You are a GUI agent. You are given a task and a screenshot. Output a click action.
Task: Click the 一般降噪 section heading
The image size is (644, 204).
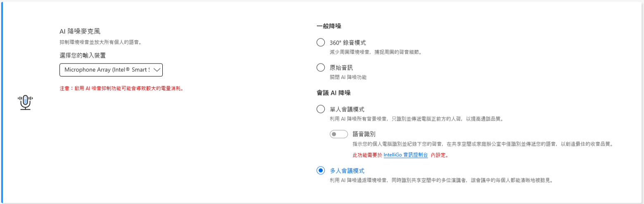click(329, 26)
